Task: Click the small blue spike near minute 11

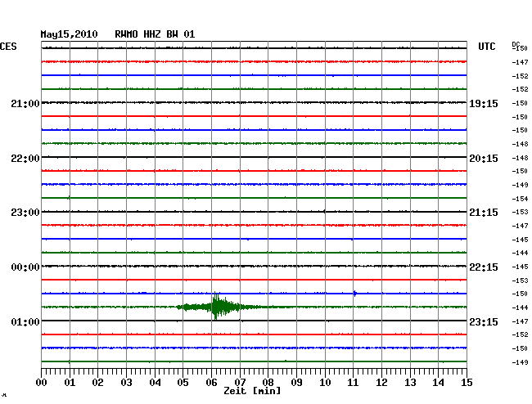Action: (355, 294)
